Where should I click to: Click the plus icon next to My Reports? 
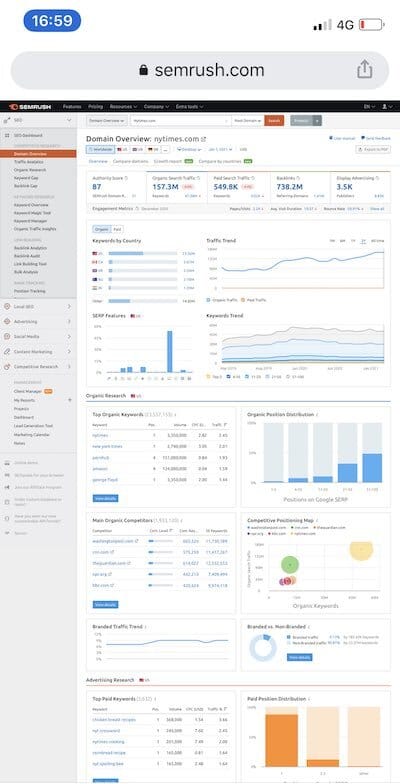[x=70, y=400]
